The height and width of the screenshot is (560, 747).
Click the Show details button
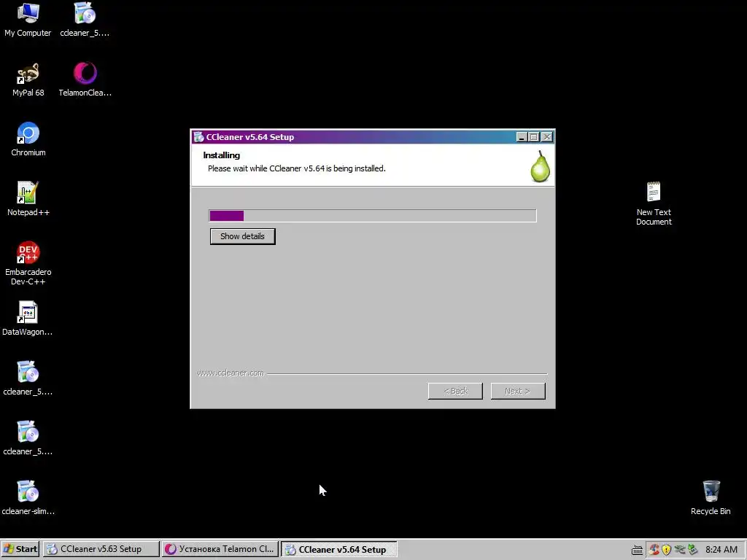tap(242, 236)
